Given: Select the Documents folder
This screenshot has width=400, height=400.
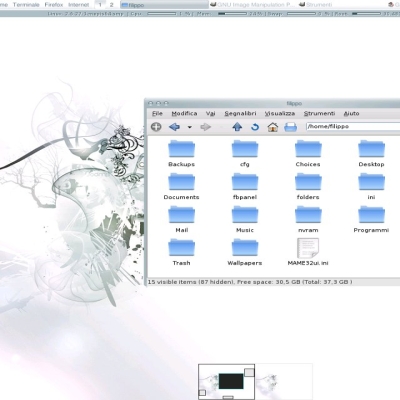Looking at the screenshot, I should click(181, 187).
